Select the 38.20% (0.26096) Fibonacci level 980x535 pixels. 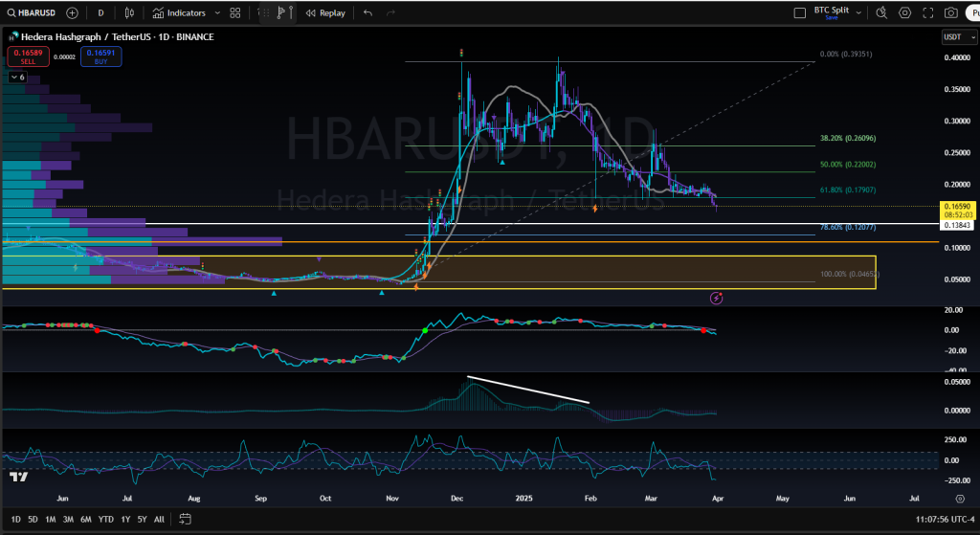coord(848,138)
